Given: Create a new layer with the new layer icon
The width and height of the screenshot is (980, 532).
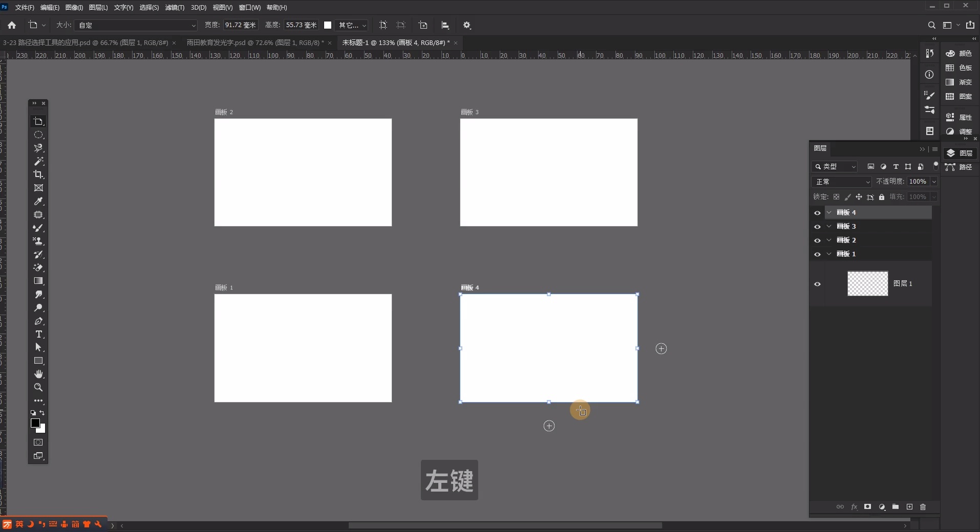Looking at the screenshot, I should [x=910, y=507].
